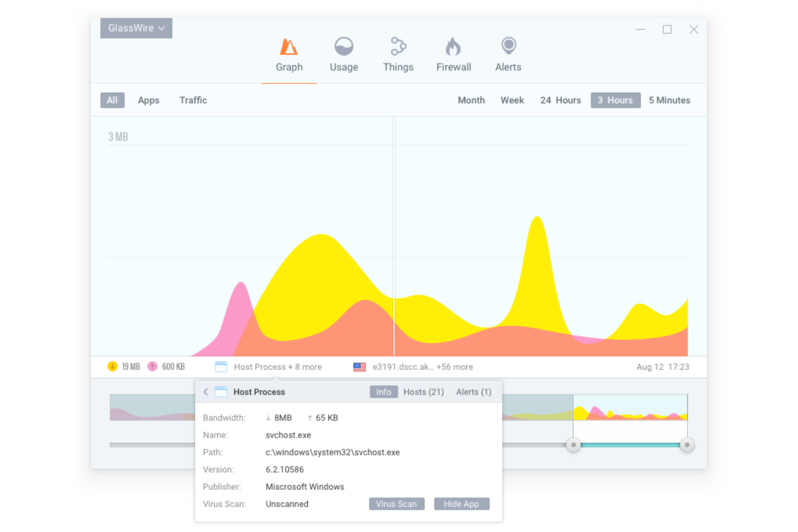Switch to the Things tab label
The height and width of the screenshot is (532, 798).
click(398, 67)
